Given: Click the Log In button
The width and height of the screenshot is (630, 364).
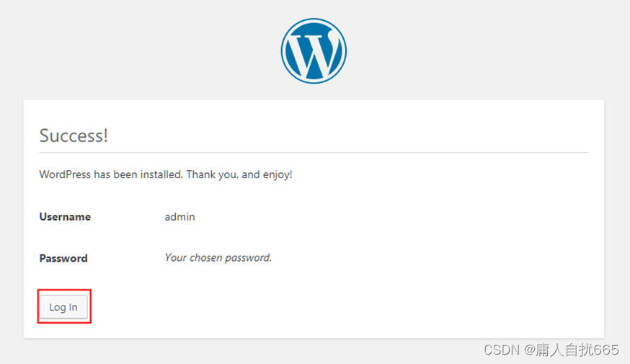Looking at the screenshot, I should (63, 307).
